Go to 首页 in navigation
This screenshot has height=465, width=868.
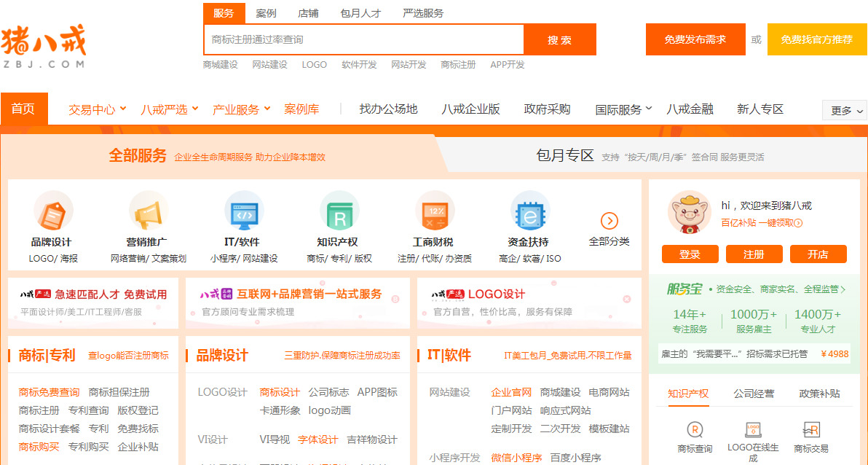[x=24, y=109]
